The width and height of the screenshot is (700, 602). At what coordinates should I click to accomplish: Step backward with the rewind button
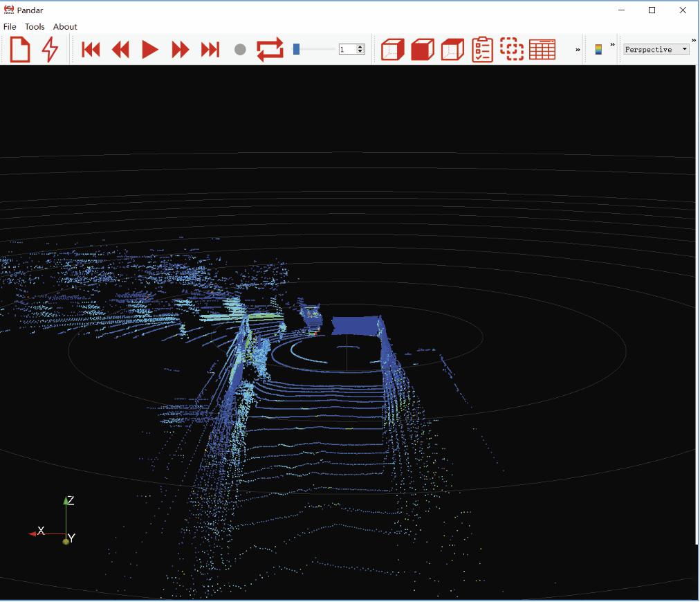pyautogui.click(x=120, y=49)
